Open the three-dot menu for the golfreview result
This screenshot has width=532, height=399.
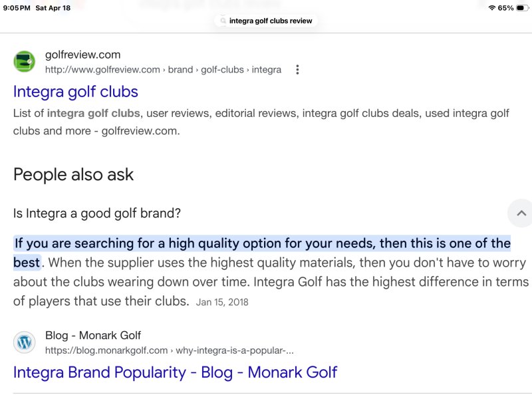click(x=297, y=70)
